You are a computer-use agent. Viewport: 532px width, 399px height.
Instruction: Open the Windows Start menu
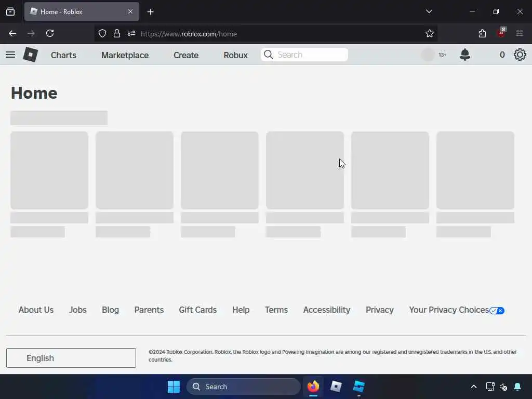click(x=174, y=387)
